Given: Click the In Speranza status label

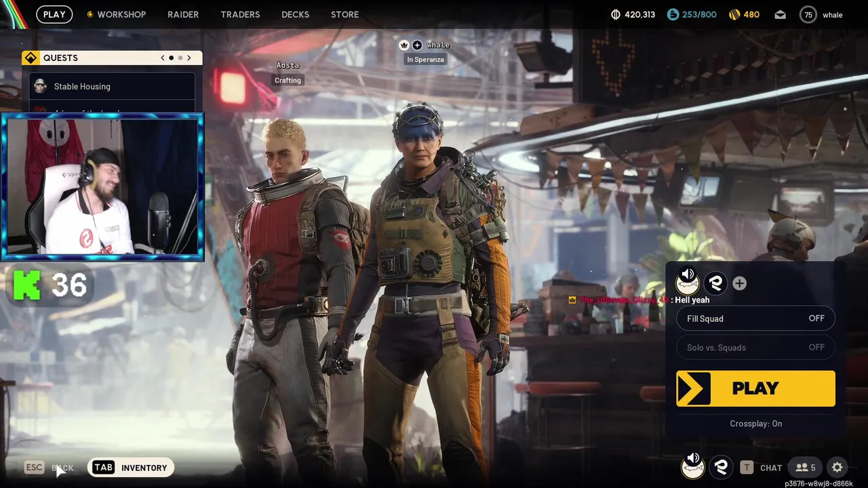Looking at the screenshot, I should point(425,60).
